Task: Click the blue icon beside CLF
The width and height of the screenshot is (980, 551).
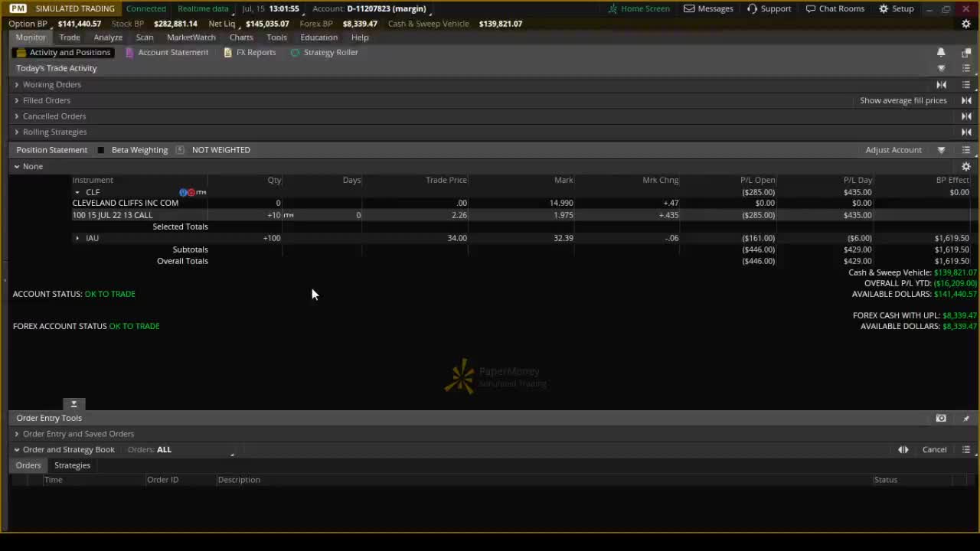Action: tap(183, 192)
